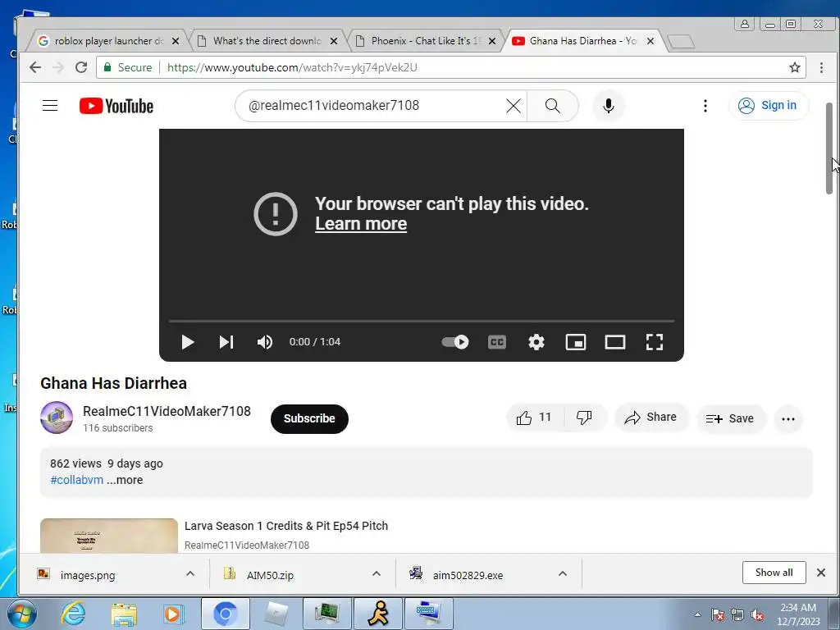Share the Ghana Has Diarrhea video

[651, 418]
